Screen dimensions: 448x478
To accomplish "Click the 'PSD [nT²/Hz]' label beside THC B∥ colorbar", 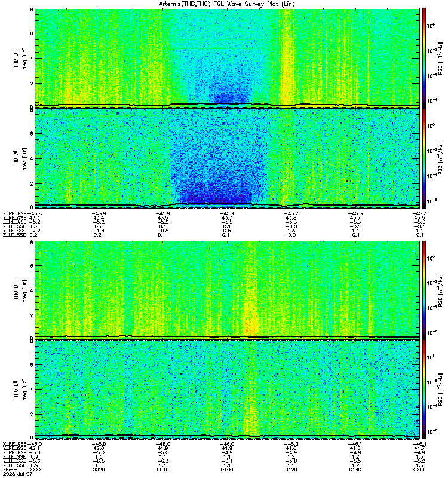I will 441,390.
